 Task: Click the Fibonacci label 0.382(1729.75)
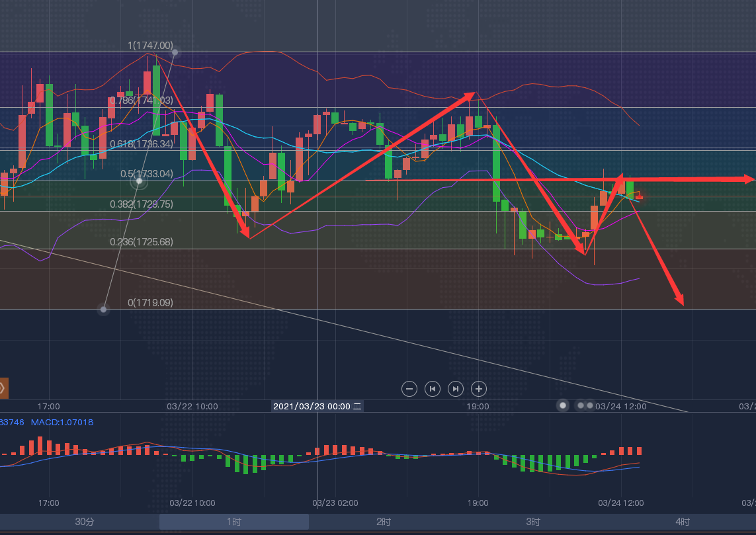(142, 204)
